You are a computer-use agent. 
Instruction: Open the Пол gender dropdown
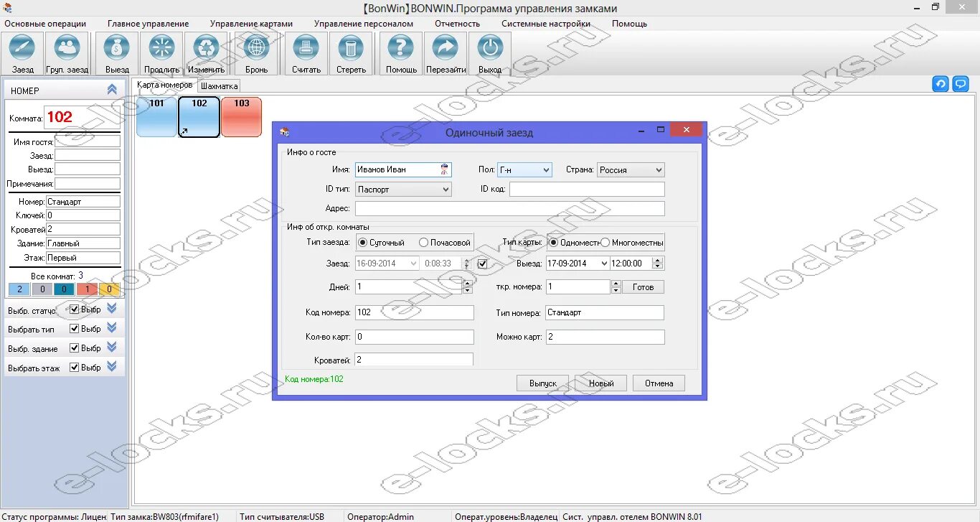point(524,170)
